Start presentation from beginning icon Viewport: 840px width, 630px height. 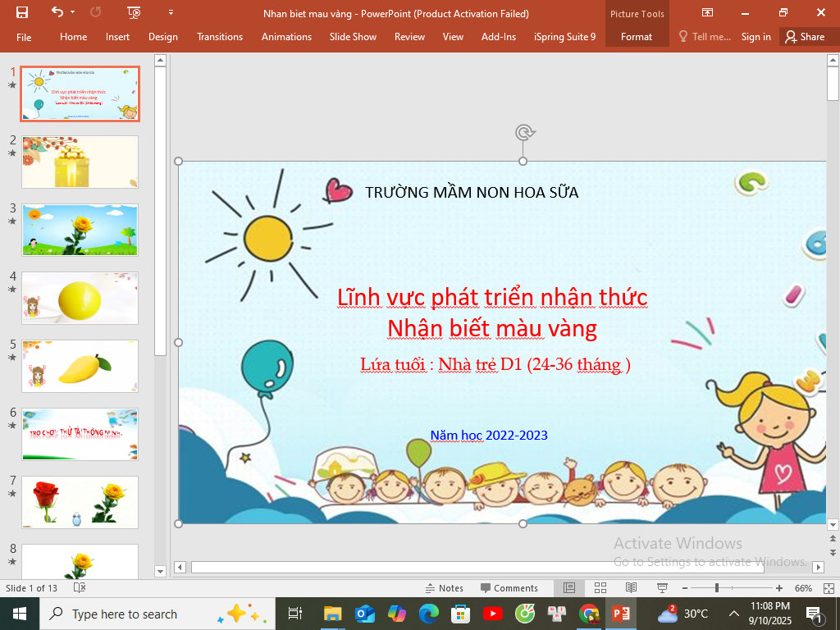(x=134, y=12)
